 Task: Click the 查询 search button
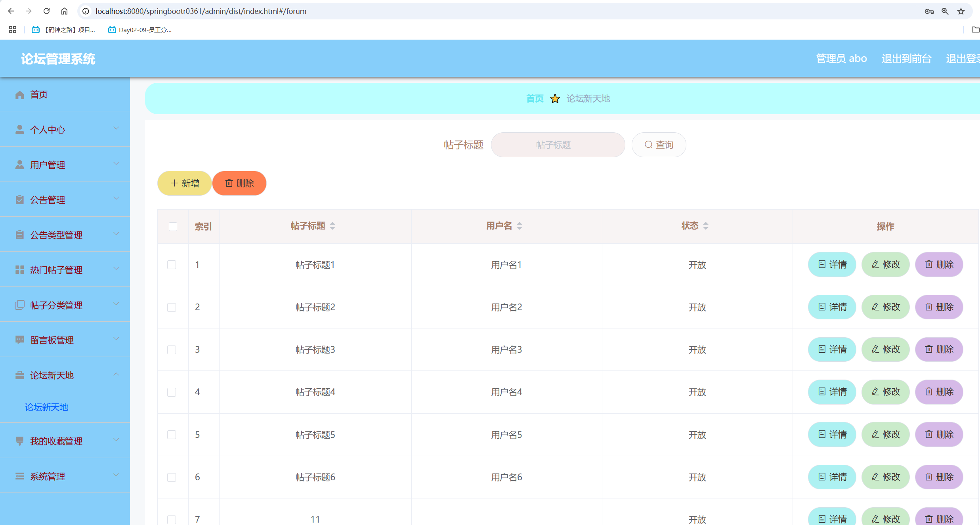click(659, 145)
